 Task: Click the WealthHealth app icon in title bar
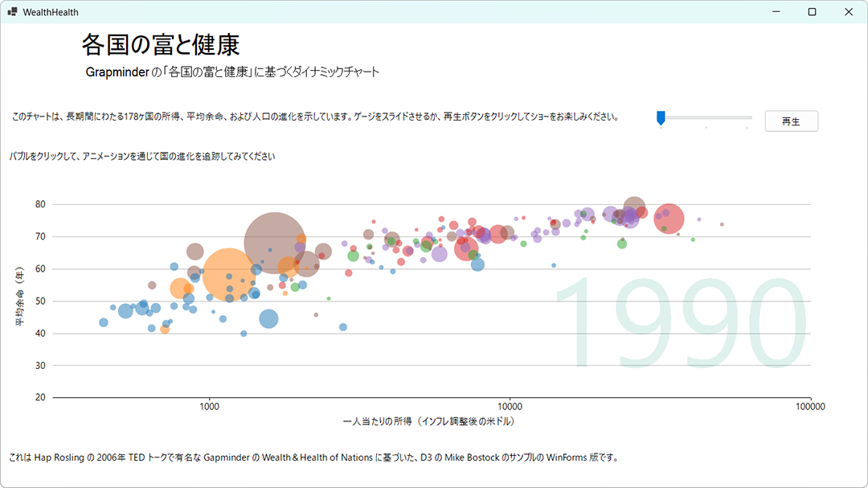pyautogui.click(x=12, y=11)
